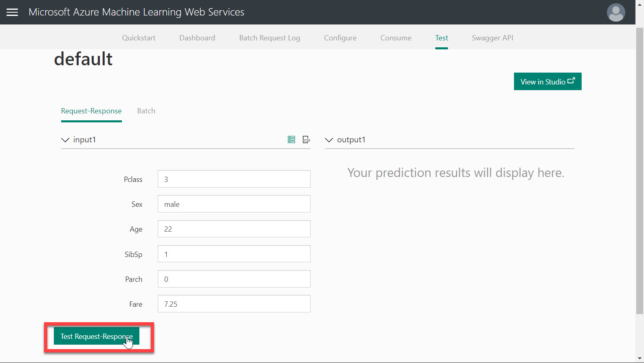
Task: Select the Request-Response sub-tab
Action: tap(91, 111)
